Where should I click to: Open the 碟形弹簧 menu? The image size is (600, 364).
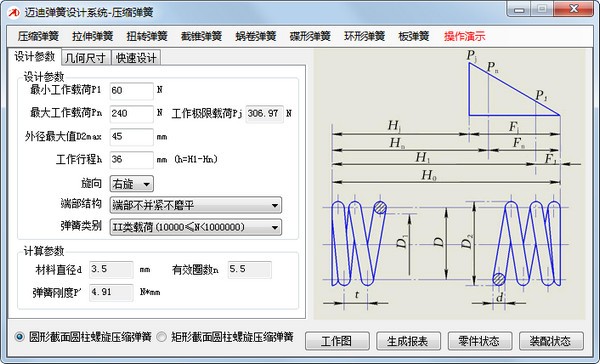click(x=310, y=36)
